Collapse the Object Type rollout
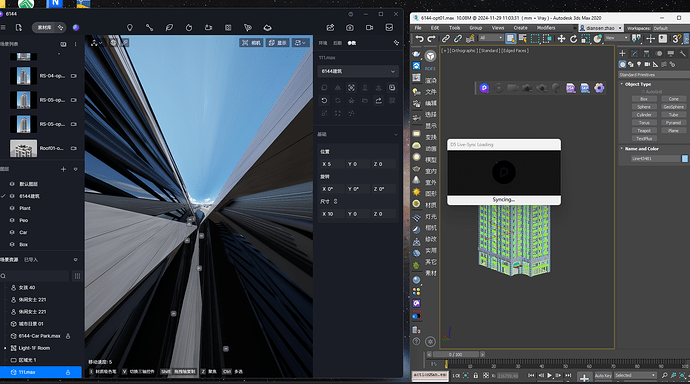 [638, 84]
